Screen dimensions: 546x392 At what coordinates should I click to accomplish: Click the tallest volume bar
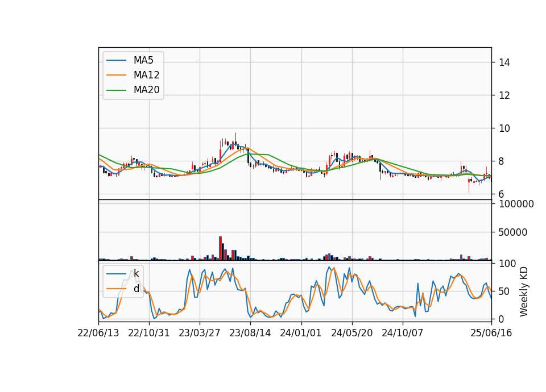point(221,248)
